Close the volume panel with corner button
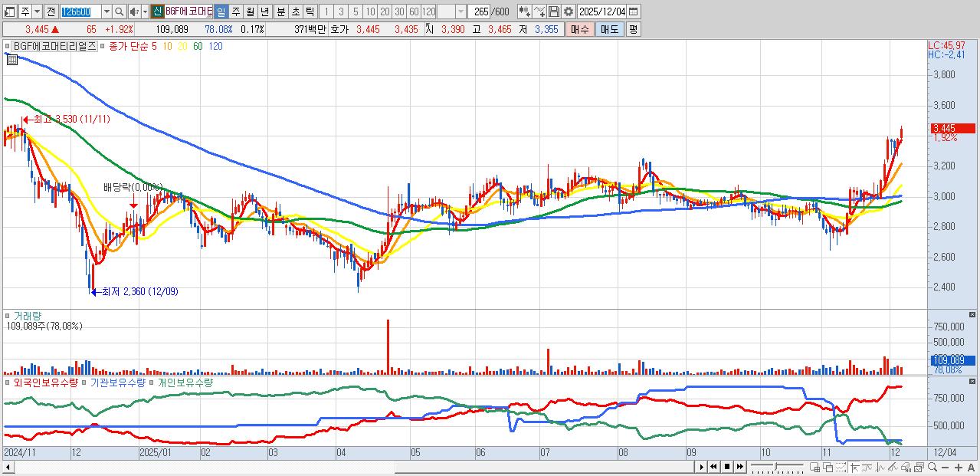The image size is (980, 476). pos(972,314)
